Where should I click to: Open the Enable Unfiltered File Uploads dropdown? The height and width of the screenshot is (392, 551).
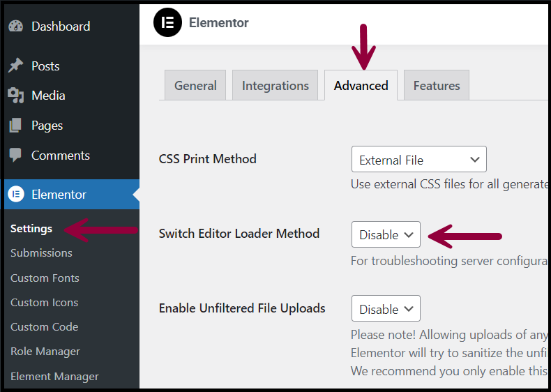[x=386, y=308]
